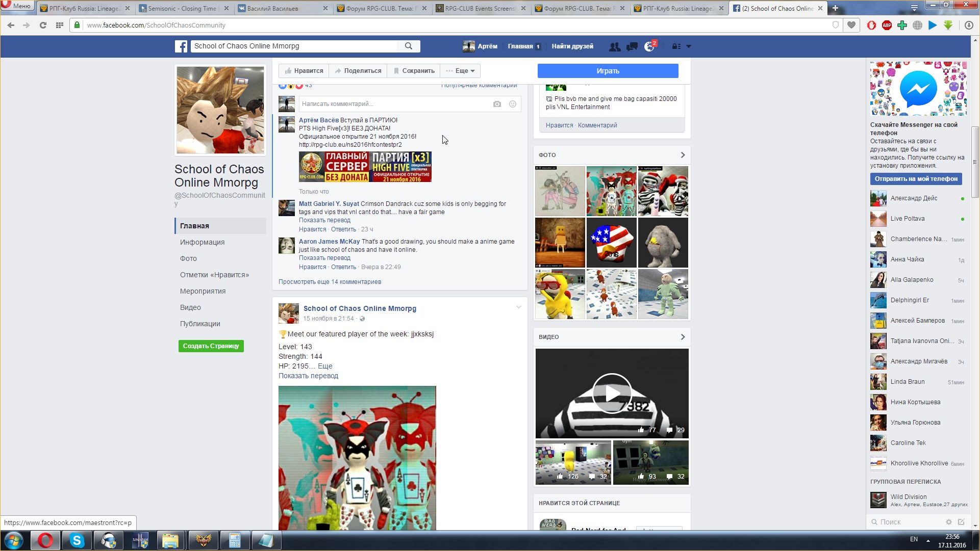Click the Facebook logo icon
Image resolution: width=980 pixels, height=551 pixels.
coord(181,46)
